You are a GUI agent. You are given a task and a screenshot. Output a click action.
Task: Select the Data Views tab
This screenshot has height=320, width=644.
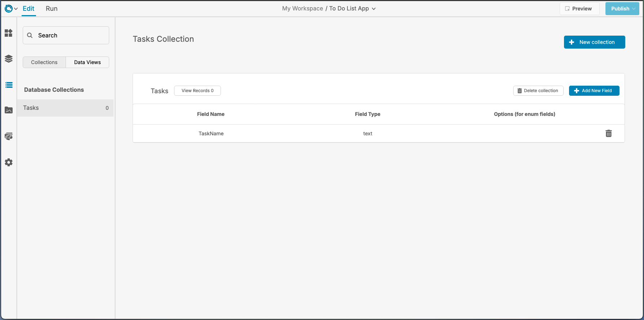tap(88, 62)
